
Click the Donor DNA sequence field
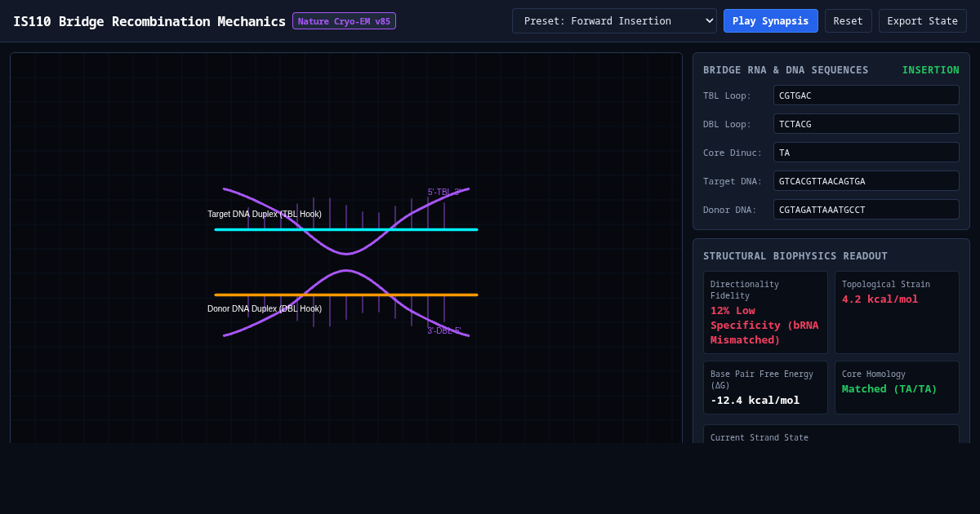coord(866,210)
